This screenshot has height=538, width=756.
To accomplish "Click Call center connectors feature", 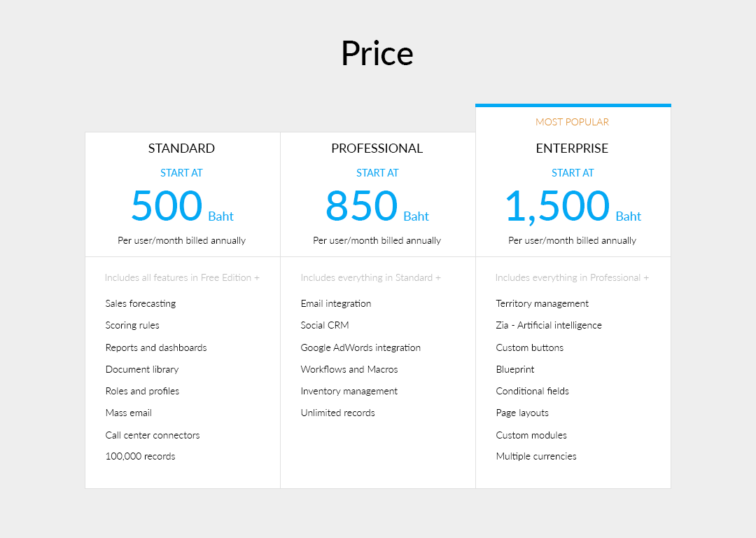I will click(153, 435).
